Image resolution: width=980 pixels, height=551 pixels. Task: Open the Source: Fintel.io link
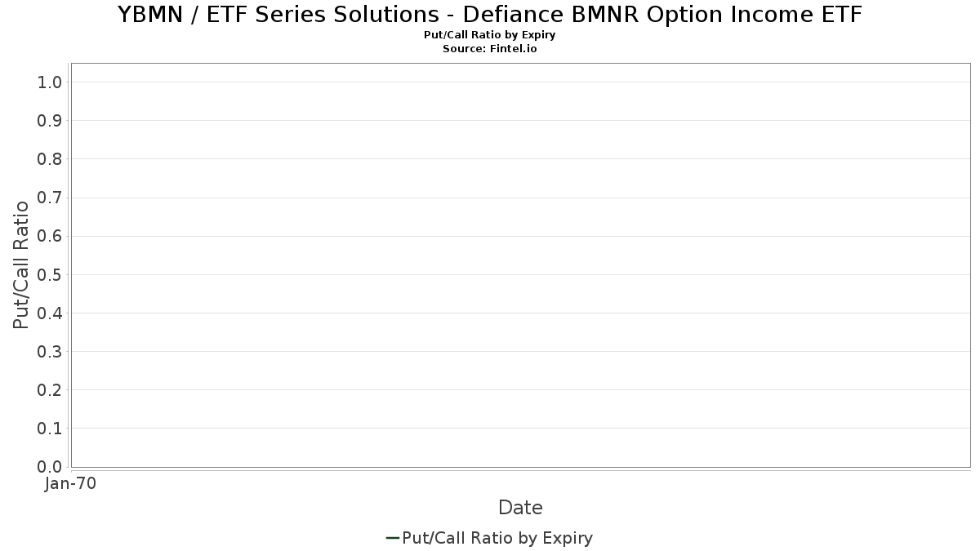490,49
